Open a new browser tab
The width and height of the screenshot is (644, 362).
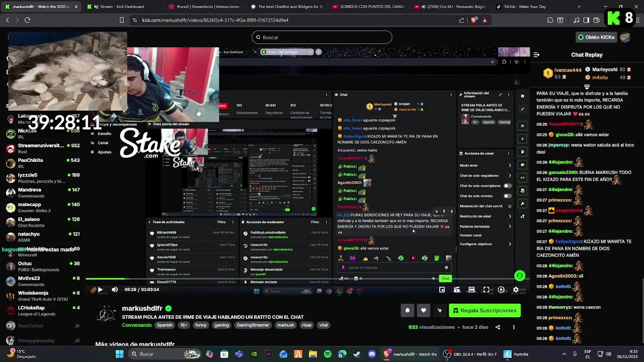[x=579, y=7]
